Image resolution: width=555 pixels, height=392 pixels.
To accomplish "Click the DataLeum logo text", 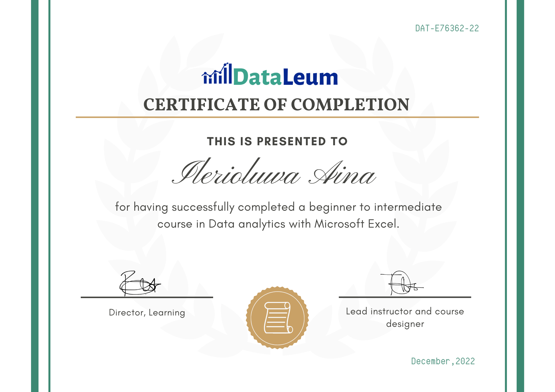I will point(286,77).
